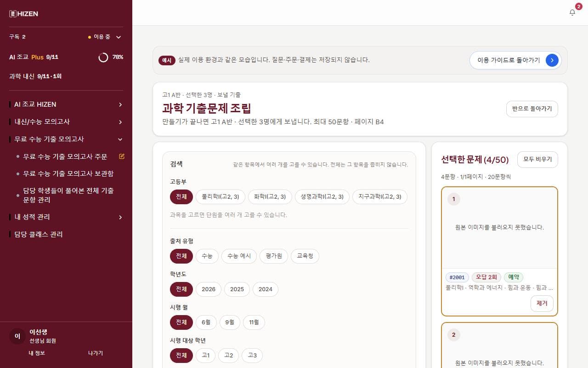Collapse 무료 수능 기출 모의고사 menu
The width and height of the screenshot is (588, 368).
pyautogui.click(x=66, y=139)
